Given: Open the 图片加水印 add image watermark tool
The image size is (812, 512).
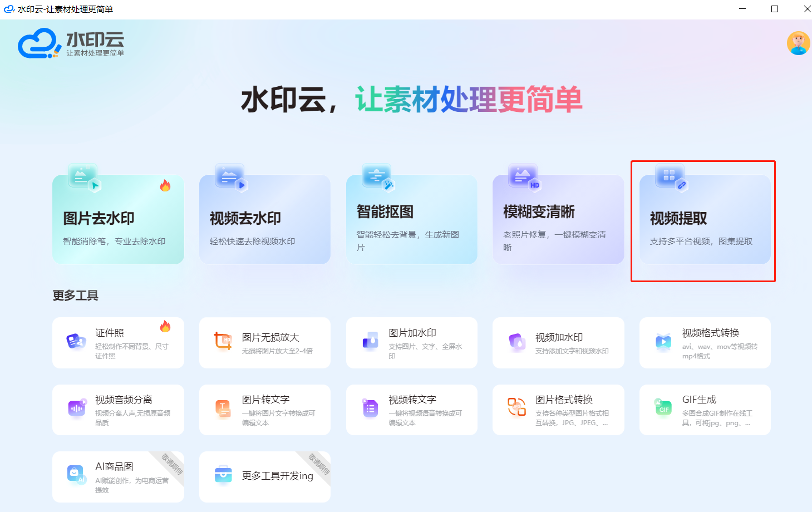Looking at the screenshot, I should tap(412, 343).
